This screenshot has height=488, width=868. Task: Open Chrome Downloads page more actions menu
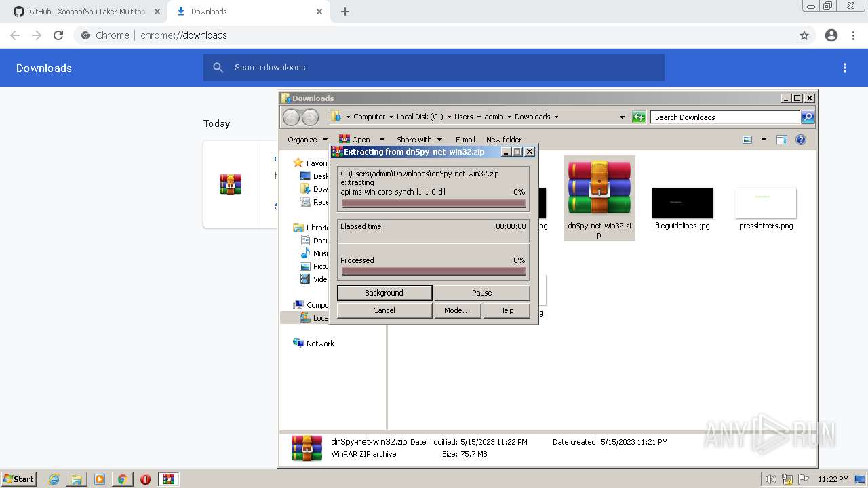[x=845, y=68]
